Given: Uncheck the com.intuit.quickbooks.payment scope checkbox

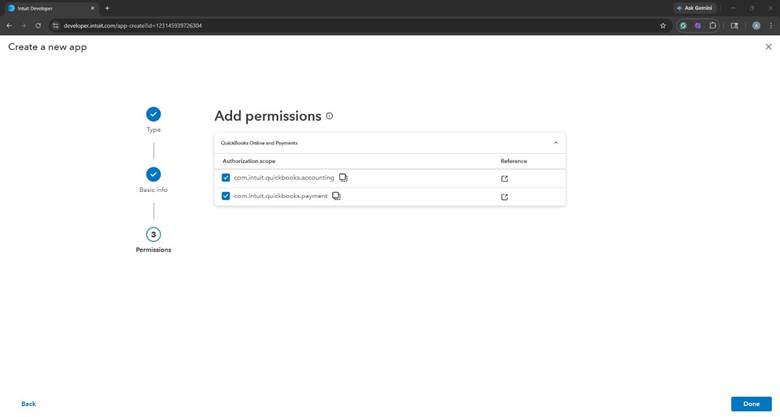Looking at the screenshot, I should click(226, 196).
